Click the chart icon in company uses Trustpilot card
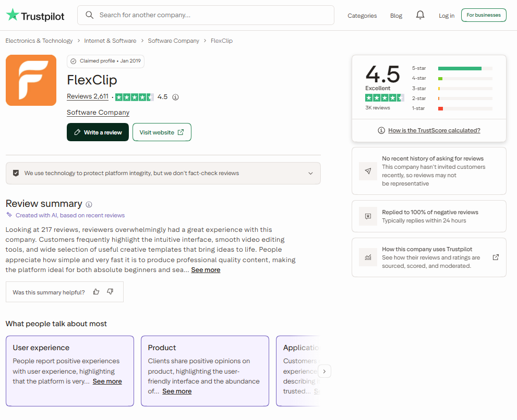 tap(368, 257)
